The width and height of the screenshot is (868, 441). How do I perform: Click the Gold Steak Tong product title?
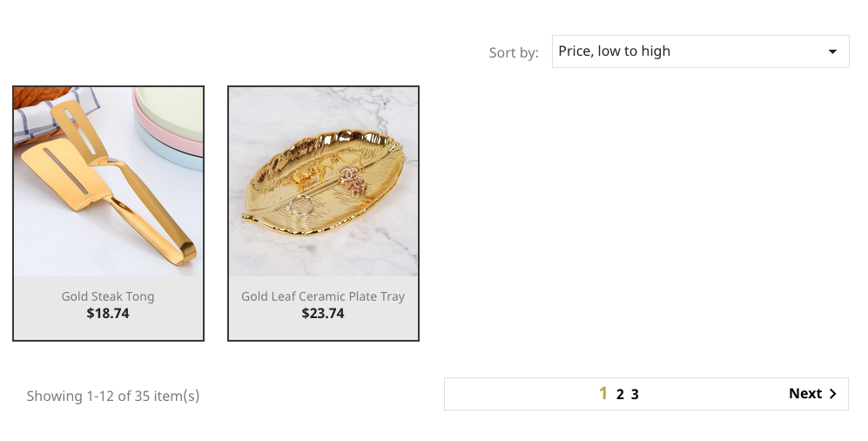click(108, 296)
